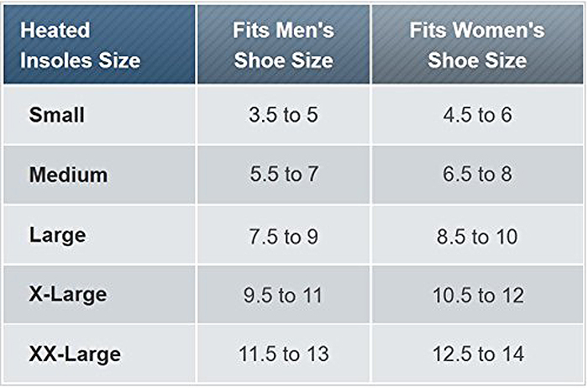Click the word Heated in the header
The image size is (588, 388).
point(55,31)
